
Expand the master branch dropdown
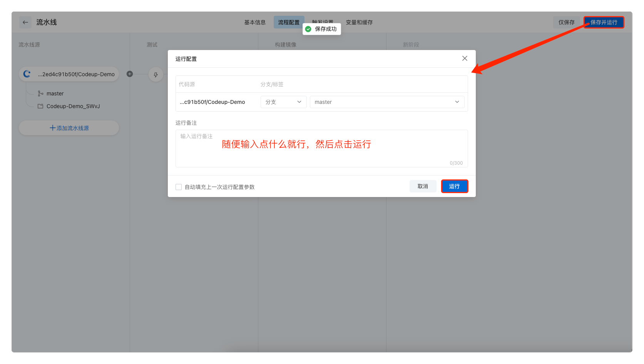point(387,102)
